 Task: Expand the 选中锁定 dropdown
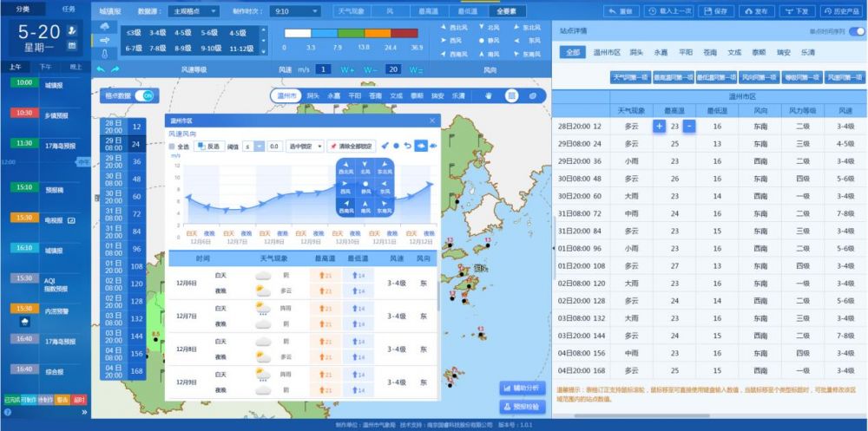point(305,147)
